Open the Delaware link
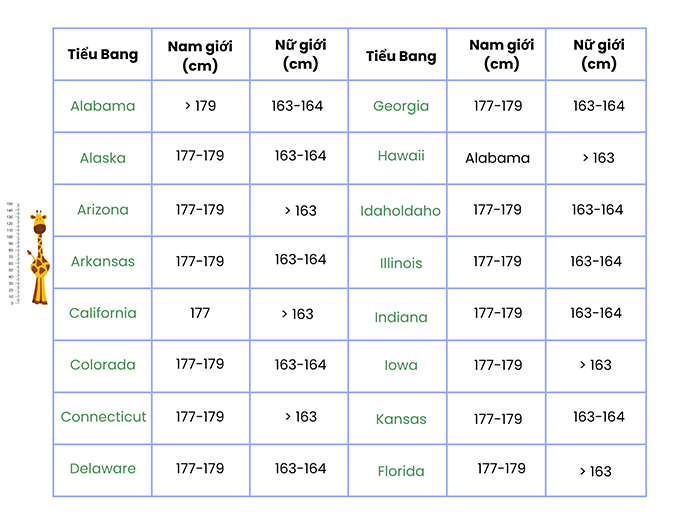This screenshot has width=700, height=525. coord(103,469)
